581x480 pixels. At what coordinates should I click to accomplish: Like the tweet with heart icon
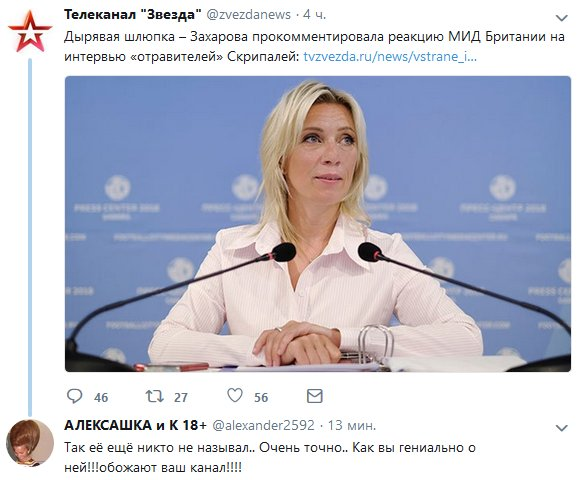point(235,395)
